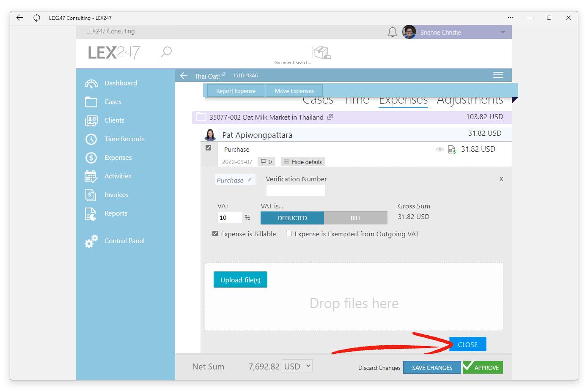Go back with the Thai Oat! arrow
Image resolution: width=588 pixels, height=391 pixels.
(184, 76)
